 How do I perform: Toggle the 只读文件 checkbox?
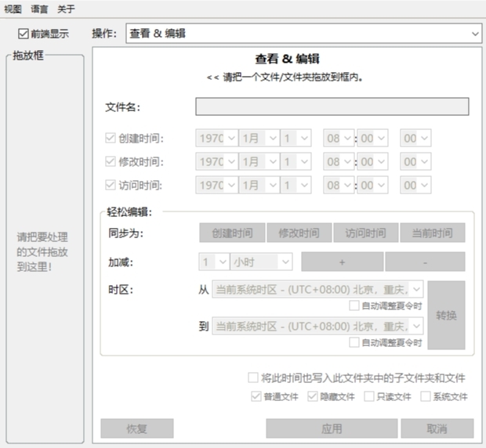369,396
